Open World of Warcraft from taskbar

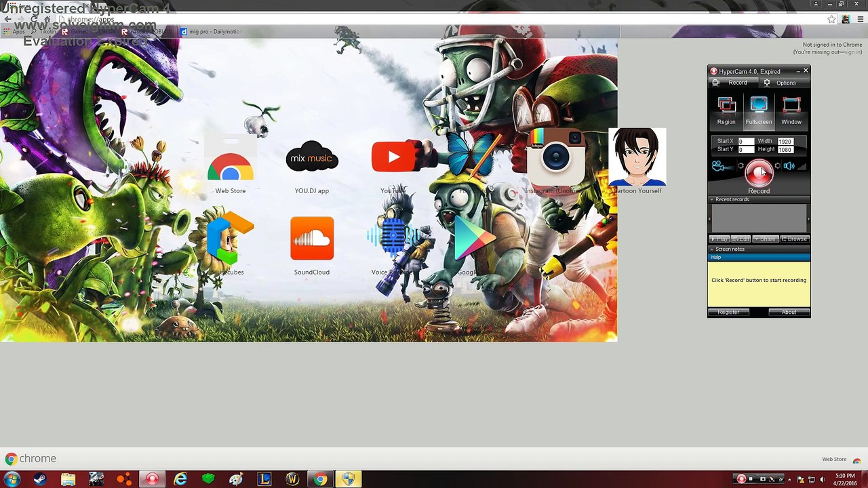(x=292, y=479)
